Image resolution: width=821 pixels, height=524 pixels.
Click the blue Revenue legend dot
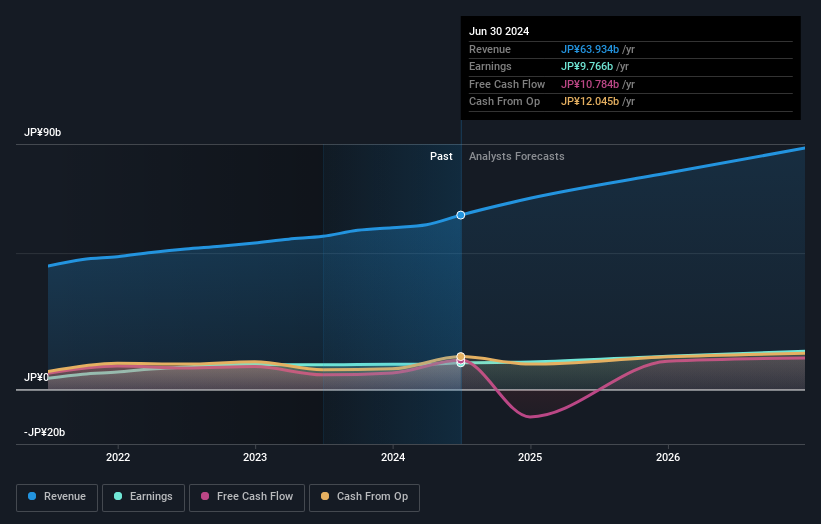pyautogui.click(x=32, y=496)
